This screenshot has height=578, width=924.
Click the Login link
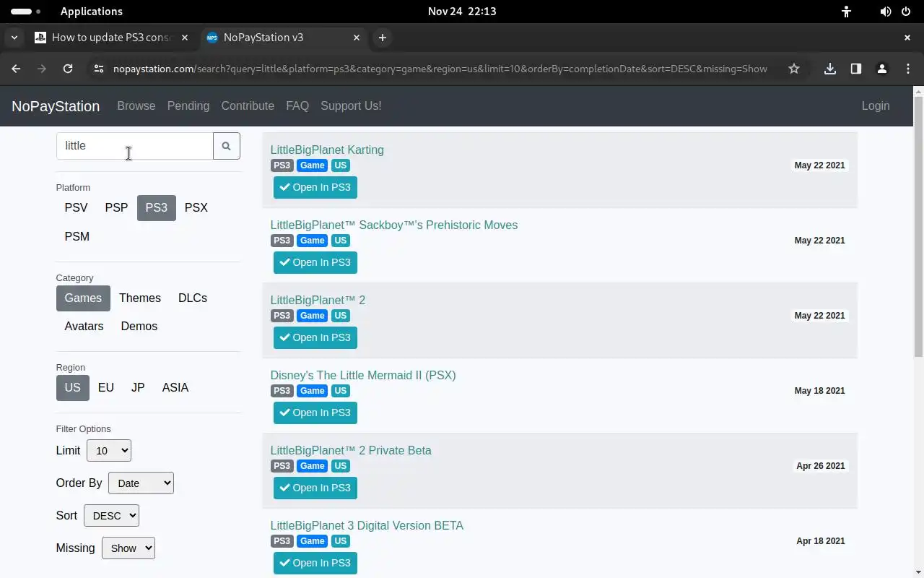pos(876,105)
